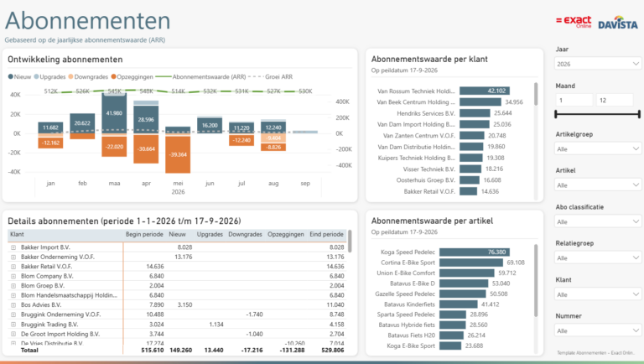
Task: Expand the Bos Advies B.V. row
Action: tap(13, 304)
